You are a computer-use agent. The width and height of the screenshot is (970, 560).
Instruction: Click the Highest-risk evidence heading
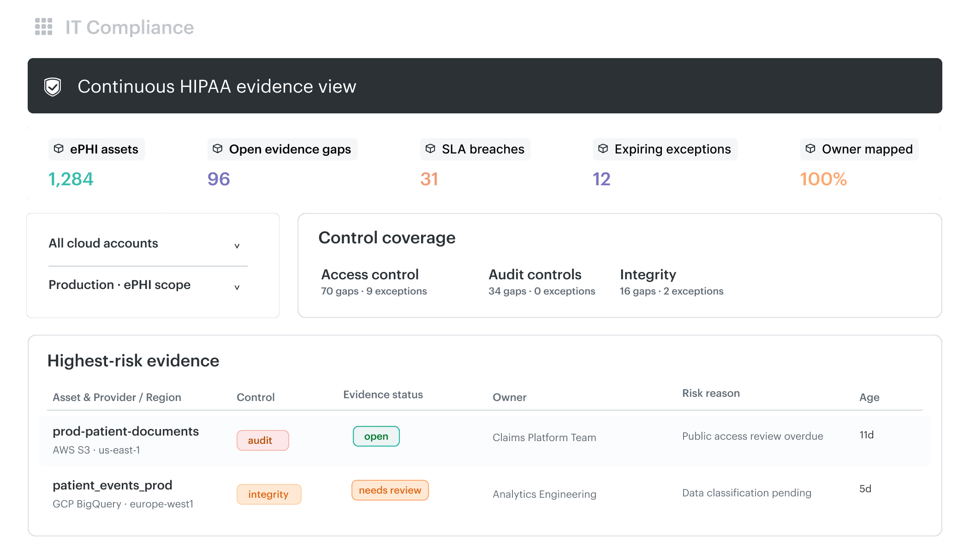133,361
